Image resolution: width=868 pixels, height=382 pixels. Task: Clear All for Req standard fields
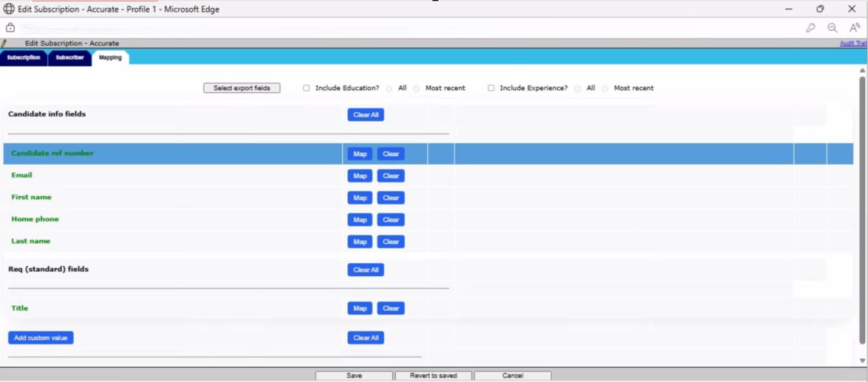click(366, 270)
